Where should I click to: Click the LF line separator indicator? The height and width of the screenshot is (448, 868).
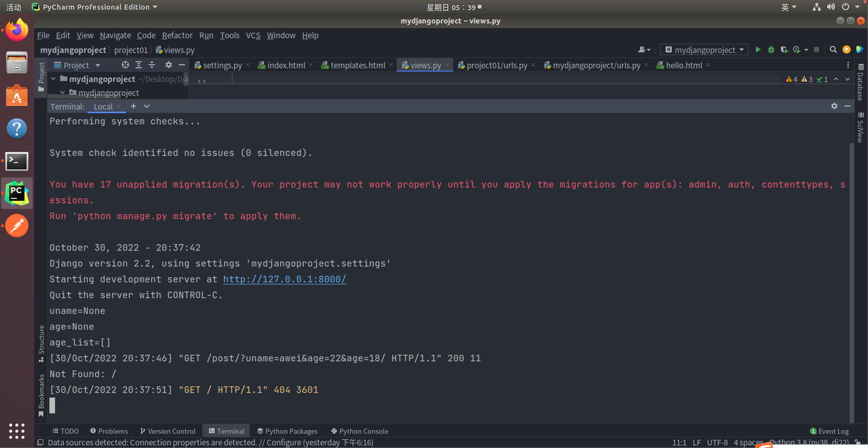696,442
